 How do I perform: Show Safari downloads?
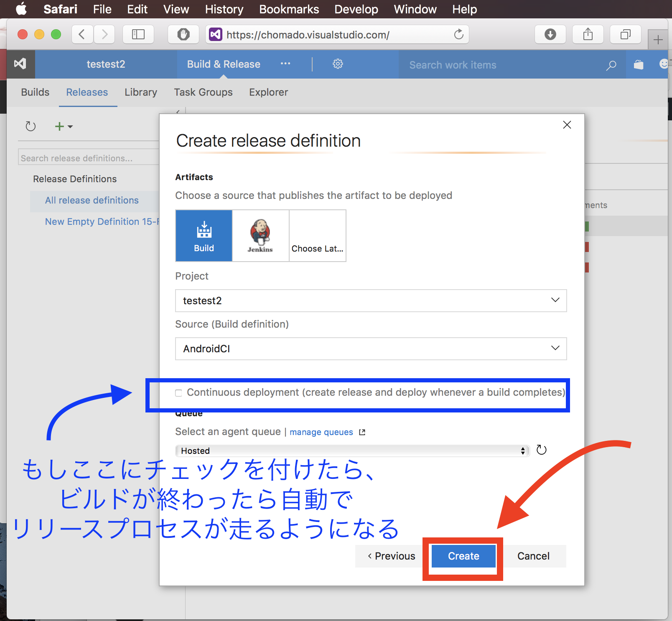[550, 34]
